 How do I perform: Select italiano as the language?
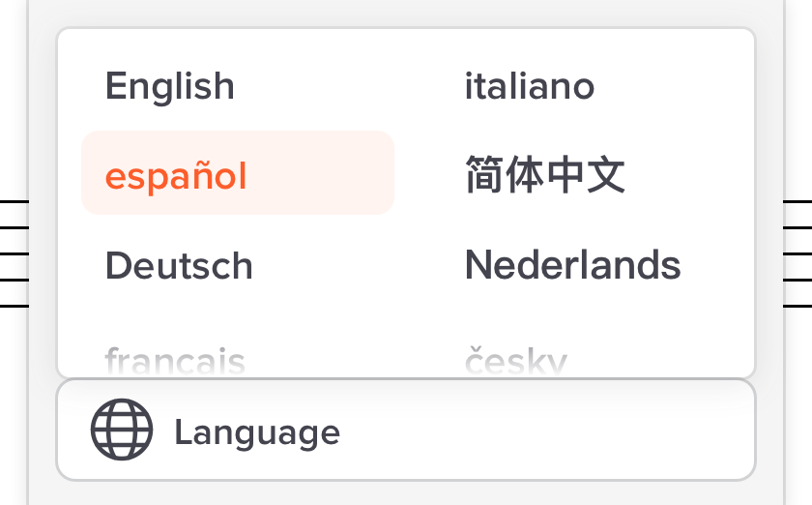(x=530, y=87)
